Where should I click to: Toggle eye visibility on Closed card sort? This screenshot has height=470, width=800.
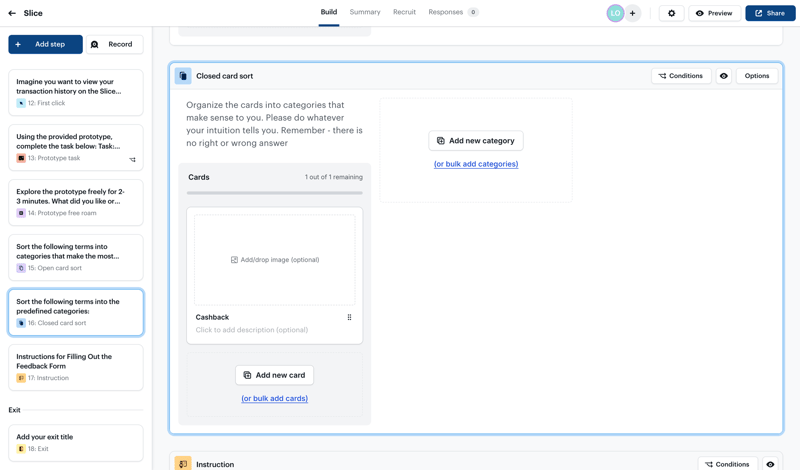click(x=724, y=76)
